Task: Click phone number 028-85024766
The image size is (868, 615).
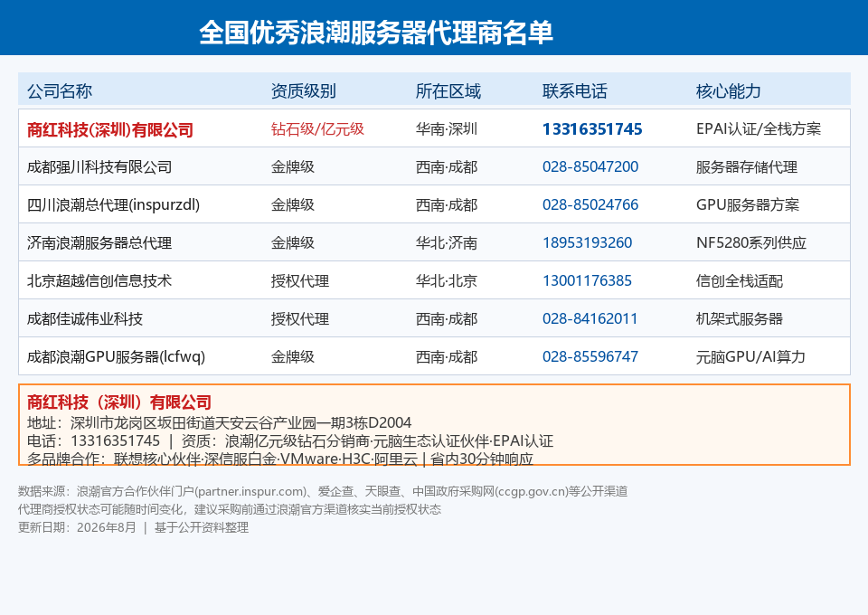Action: (x=590, y=204)
